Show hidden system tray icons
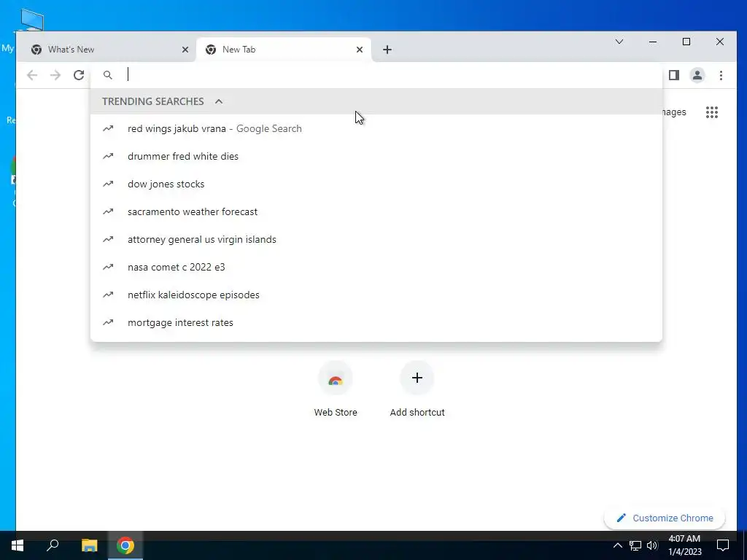Image resolution: width=747 pixels, height=560 pixels. click(617, 545)
